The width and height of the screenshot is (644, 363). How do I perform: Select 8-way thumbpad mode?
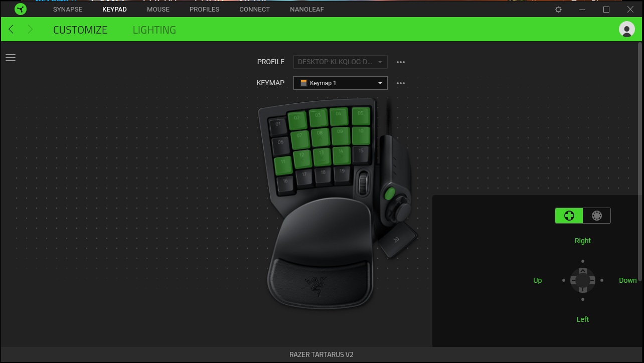pos(597,216)
